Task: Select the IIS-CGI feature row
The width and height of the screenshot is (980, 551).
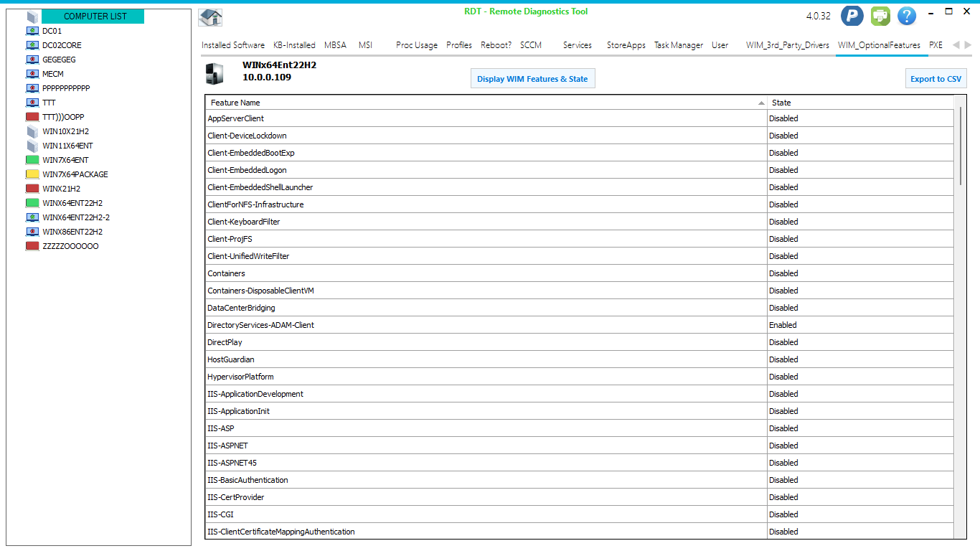Action: pyautogui.click(x=580, y=514)
